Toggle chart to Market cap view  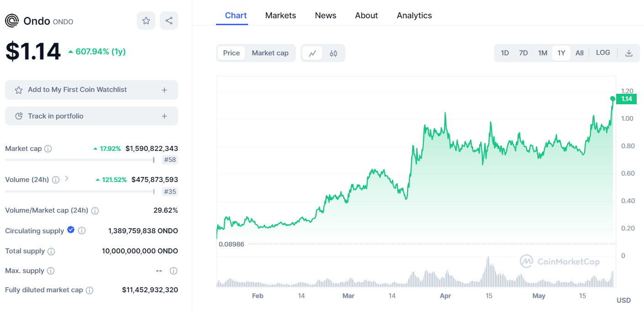(270, 53)
